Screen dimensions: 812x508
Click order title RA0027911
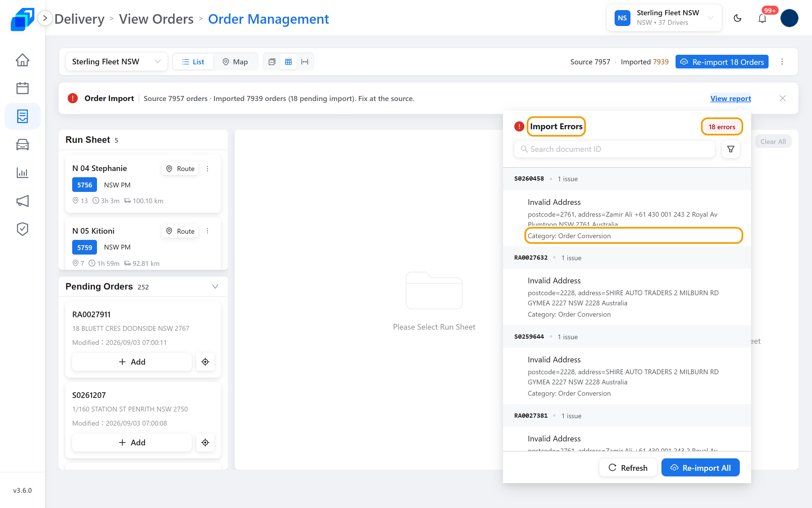(91, 314)
